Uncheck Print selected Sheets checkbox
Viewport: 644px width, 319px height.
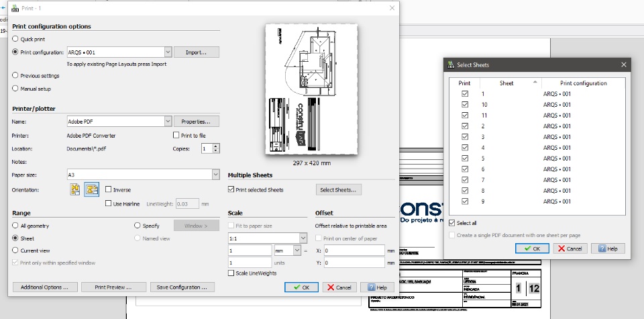[x=231, y=189]
